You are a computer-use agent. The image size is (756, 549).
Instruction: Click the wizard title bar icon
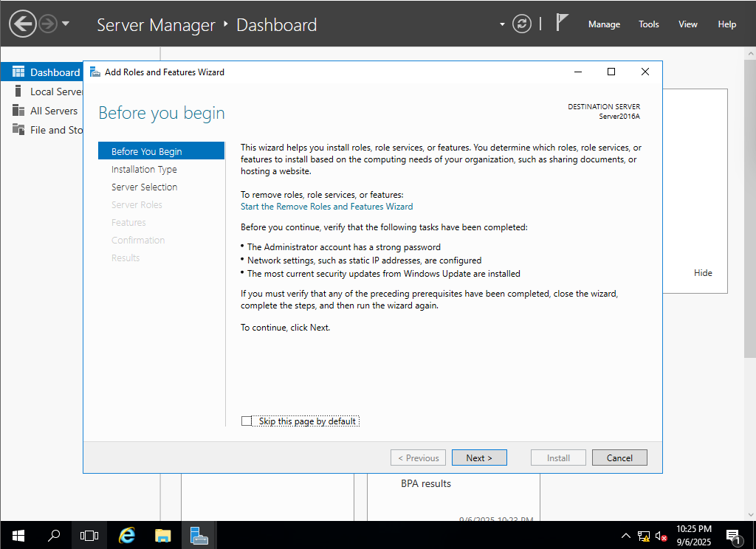click(x=95, y=72)
